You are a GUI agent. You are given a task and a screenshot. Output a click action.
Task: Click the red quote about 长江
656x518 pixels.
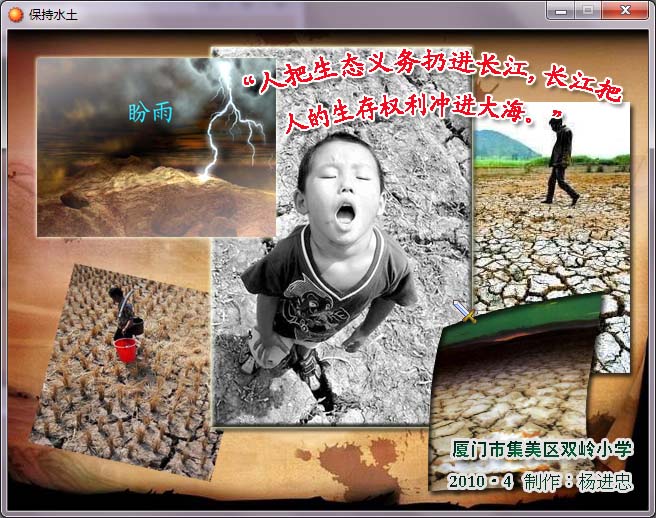point(433,91)
